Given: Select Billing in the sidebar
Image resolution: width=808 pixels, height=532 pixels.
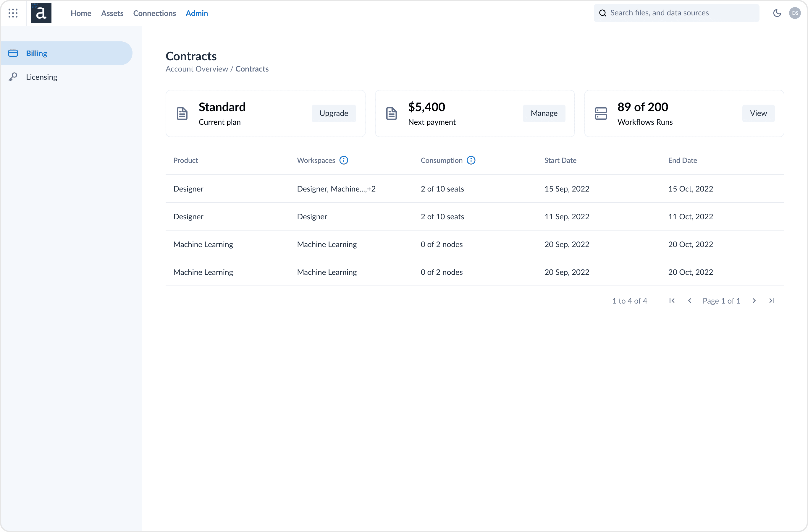Looking at the screenshot, I should (37, 53).
